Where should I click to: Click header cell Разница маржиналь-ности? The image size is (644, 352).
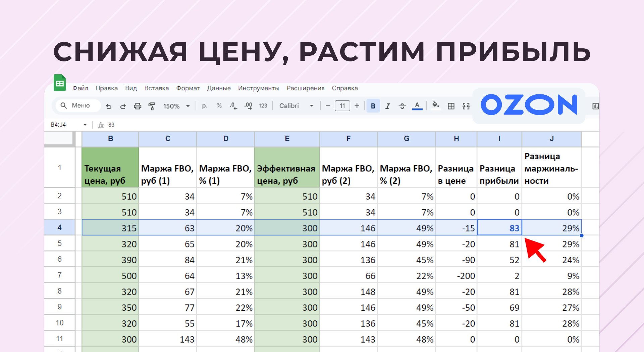(552, 167)
